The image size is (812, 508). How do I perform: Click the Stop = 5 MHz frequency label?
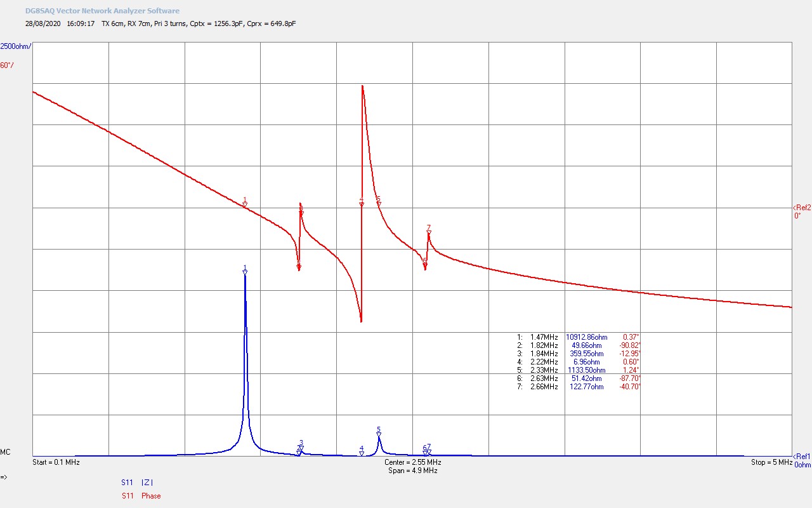(771, 462)
